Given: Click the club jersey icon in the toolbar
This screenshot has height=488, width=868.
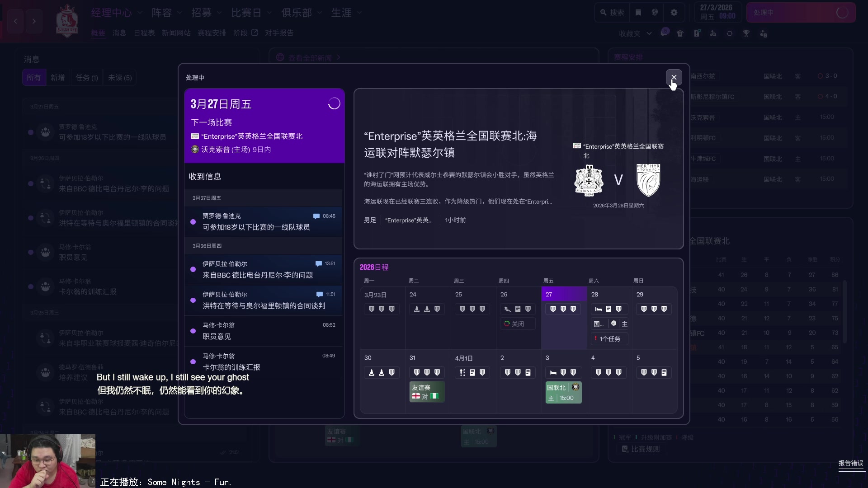Looking at the screenshot, I should click(680, 33).
